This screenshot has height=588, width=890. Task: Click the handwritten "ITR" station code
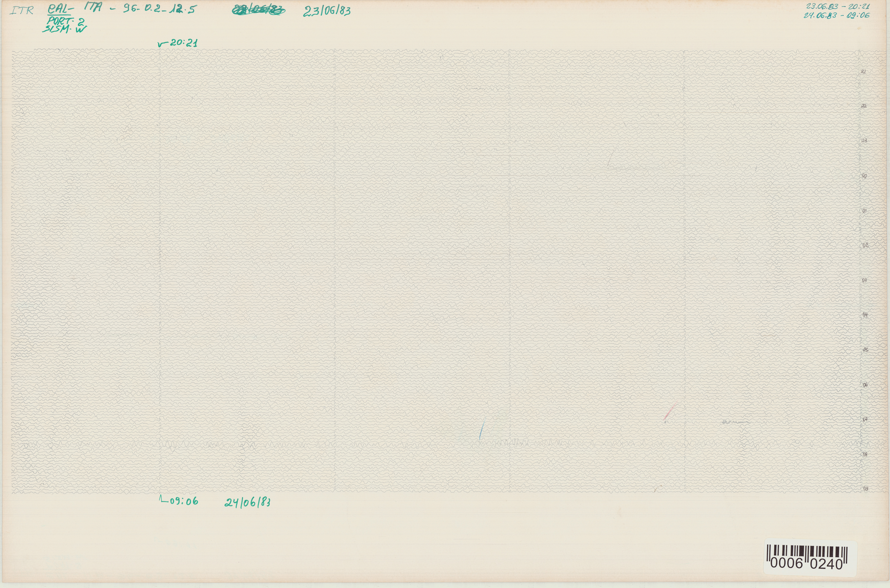tap(21, 11)
